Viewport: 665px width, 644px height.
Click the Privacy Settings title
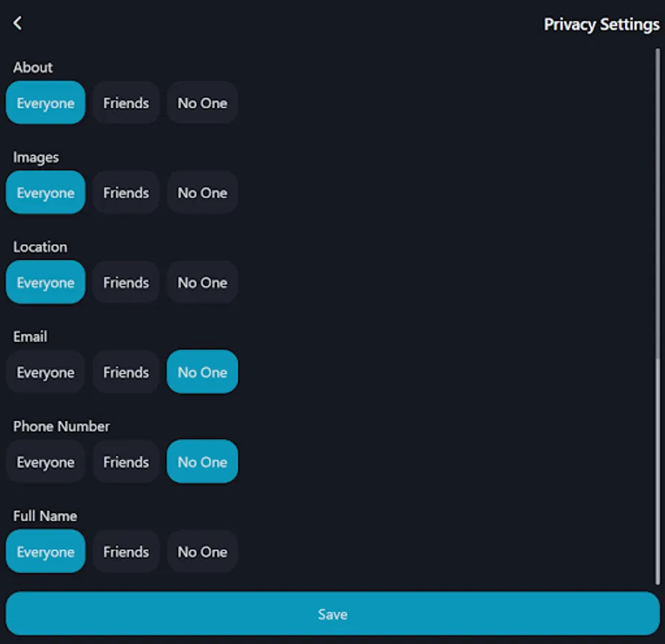pyautogui.click(x=602, y=24)
